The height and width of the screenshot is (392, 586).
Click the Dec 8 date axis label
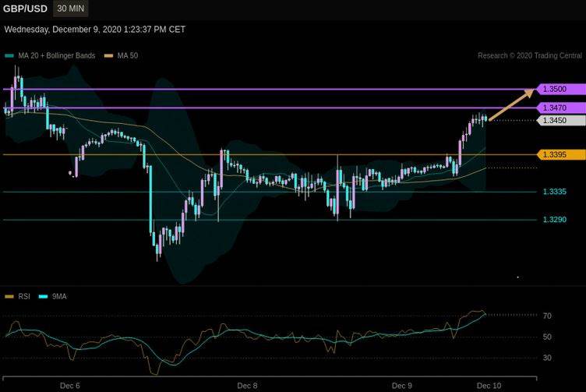click(247, 385)
